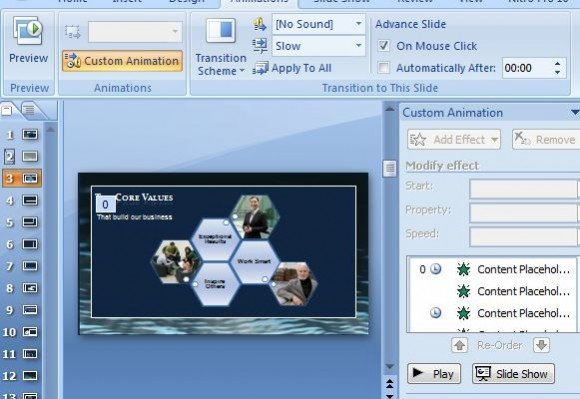
Task: Open Custom Animation pane options arrow
Action: (575, 112)
